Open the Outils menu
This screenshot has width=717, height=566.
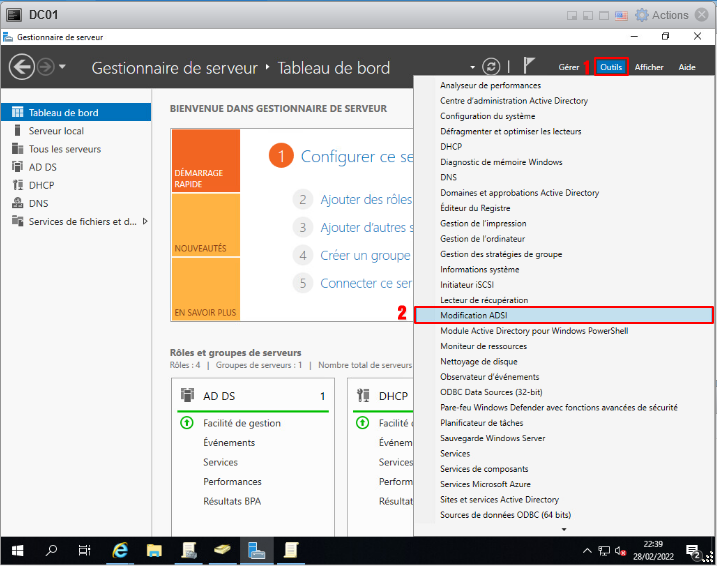pos(611,67)
